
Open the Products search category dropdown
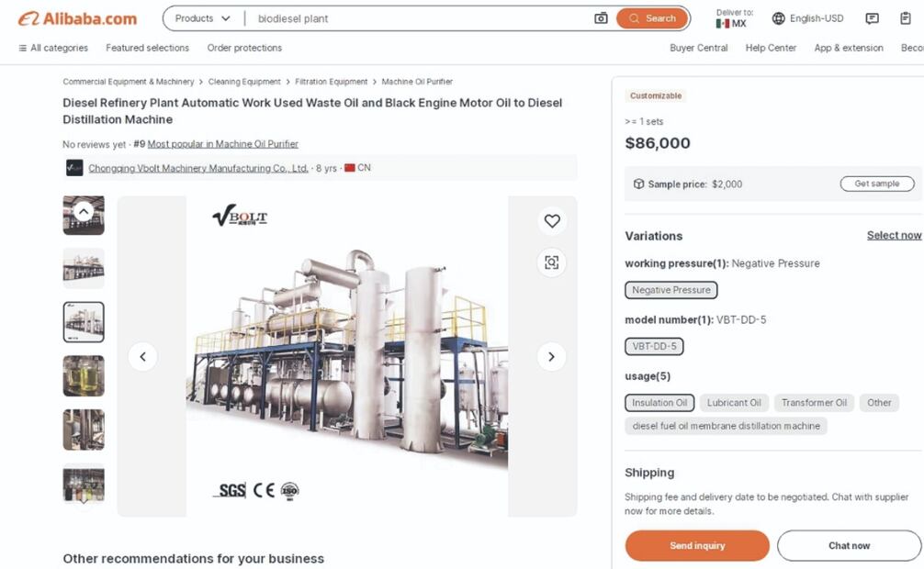[x=202, y=18]
